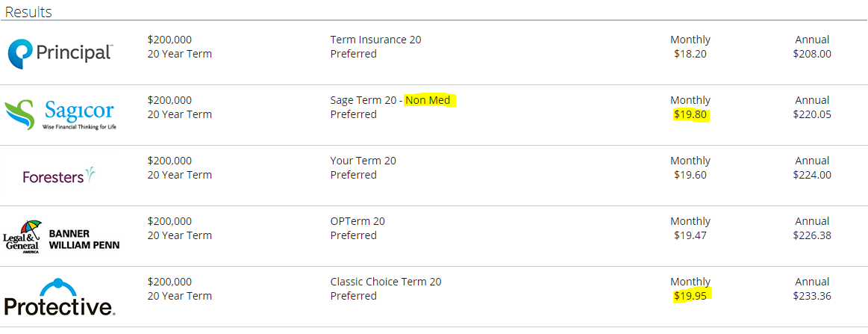Click the highlighted Non Med label
868x334 pixels.
click(428, 101)
